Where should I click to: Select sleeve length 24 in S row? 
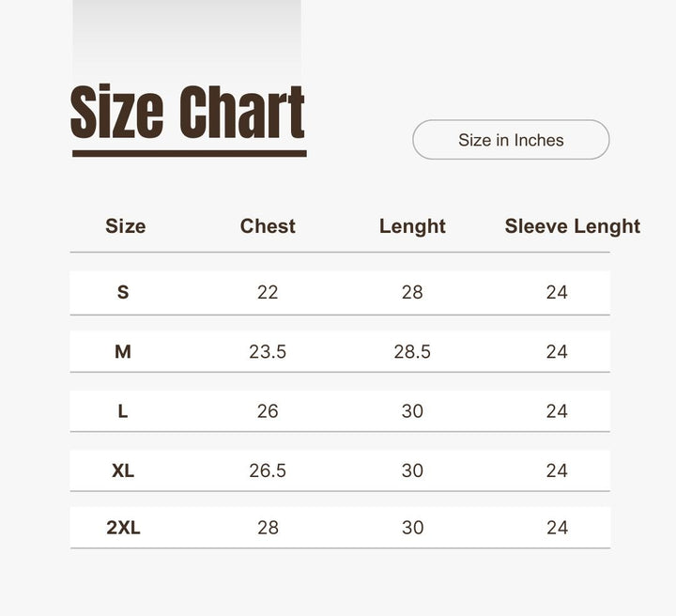click(x=557, y=292)
